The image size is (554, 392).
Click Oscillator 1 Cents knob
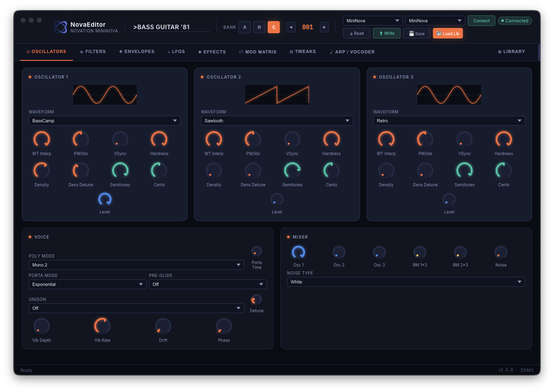(x=159, y=170)
